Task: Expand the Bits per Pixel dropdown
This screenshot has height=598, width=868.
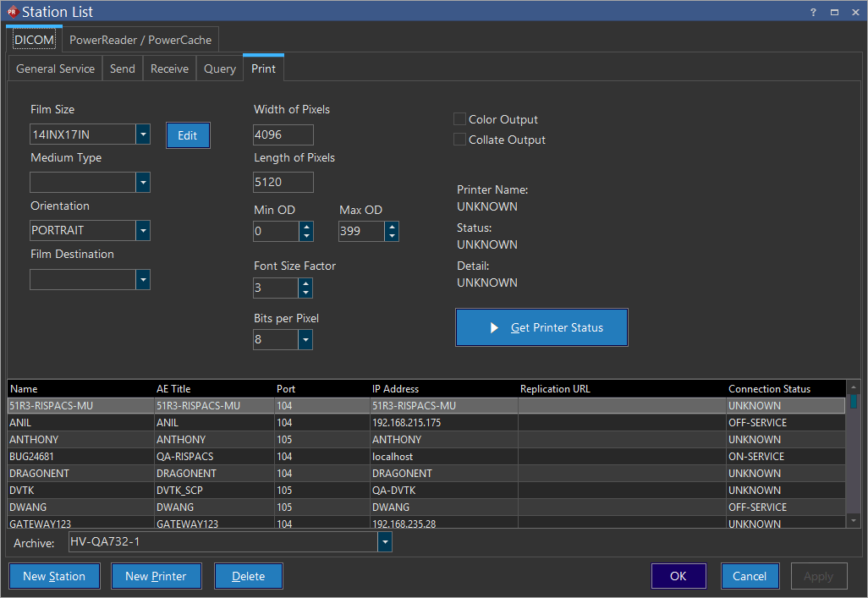Action: pos(305,340)
